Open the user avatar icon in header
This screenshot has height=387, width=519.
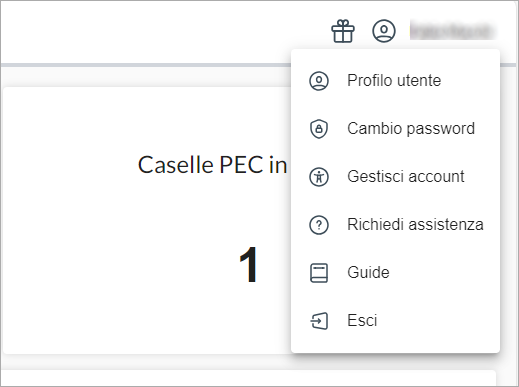(x=384, y=31)
